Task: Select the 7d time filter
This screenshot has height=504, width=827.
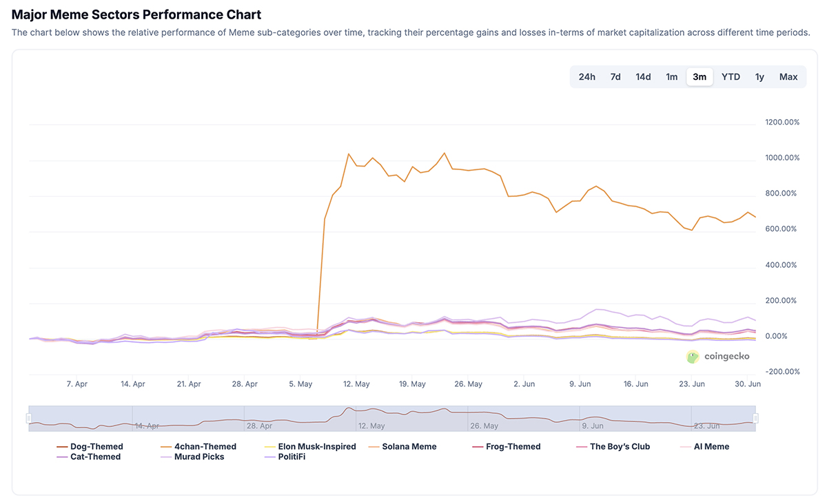Action: (615, 76)
